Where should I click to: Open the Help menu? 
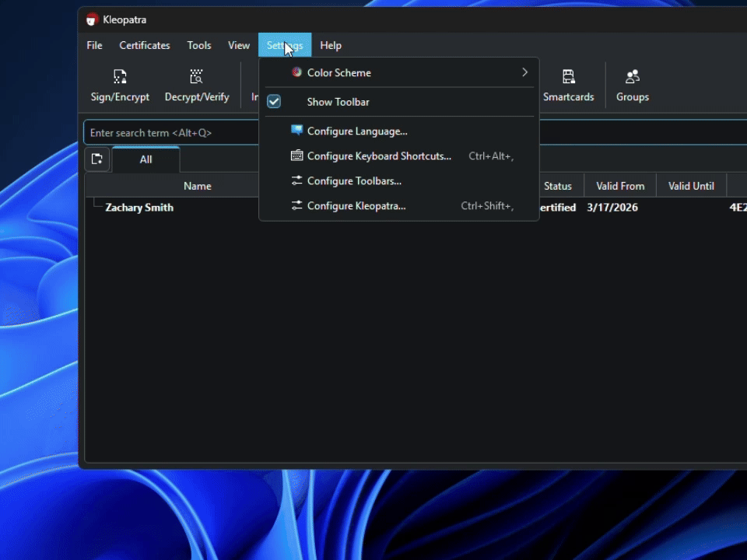click(x=331, y=45)
